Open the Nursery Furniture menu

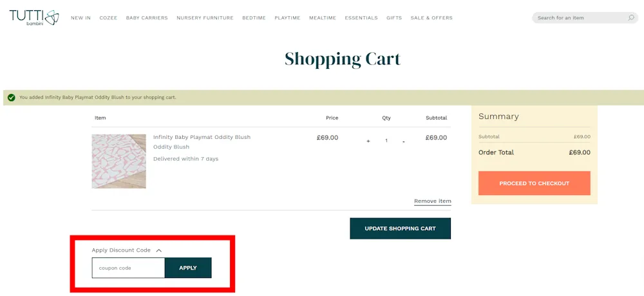(205, 17)
